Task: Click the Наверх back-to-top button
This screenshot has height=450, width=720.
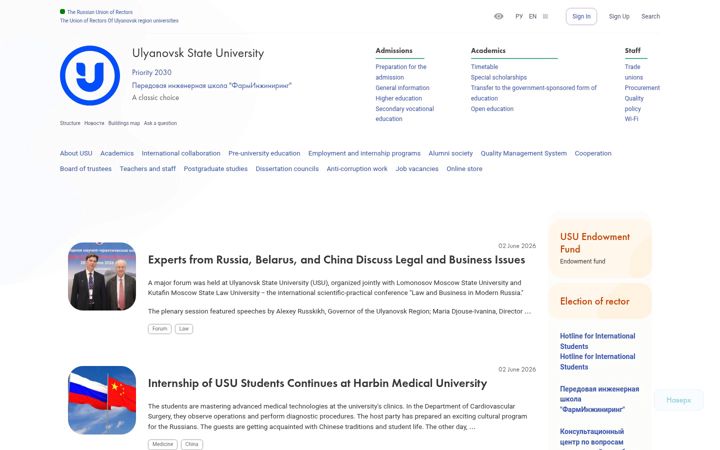Action: pos(679,400)
